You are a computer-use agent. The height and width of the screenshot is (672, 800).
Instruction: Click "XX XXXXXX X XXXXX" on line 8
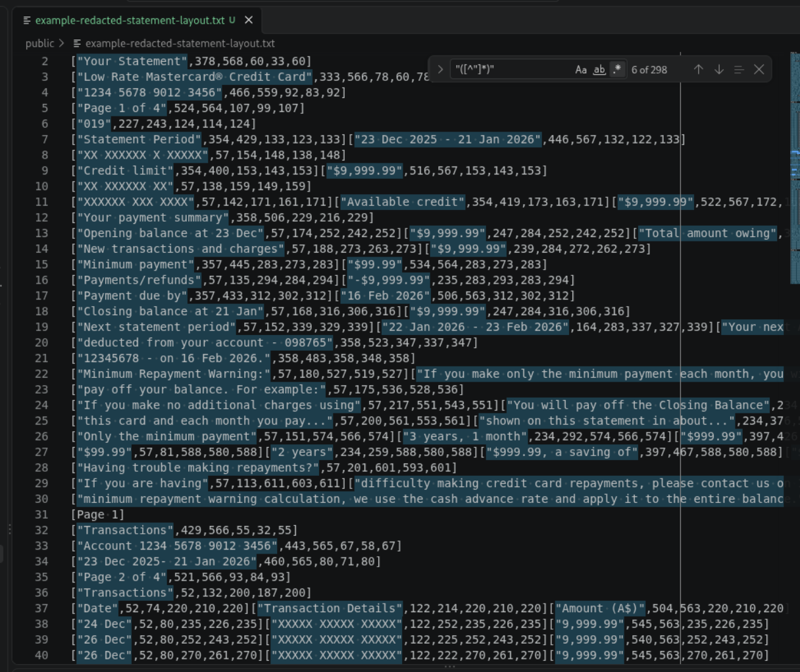point(143,155)
